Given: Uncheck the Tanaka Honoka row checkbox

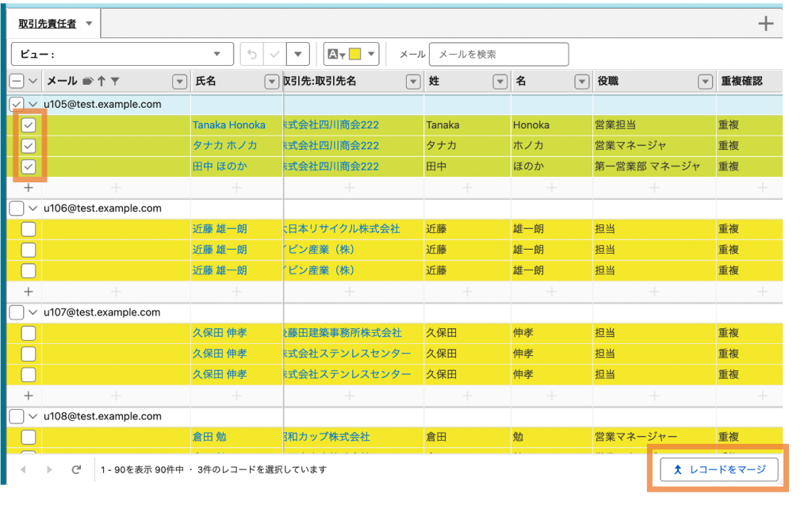Looking at the screenshot, I should tap(29, 125).
